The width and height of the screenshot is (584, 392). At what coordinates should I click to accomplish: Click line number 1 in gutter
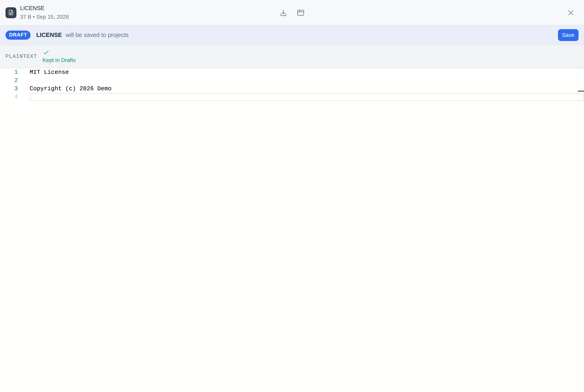tap(16, 72)
